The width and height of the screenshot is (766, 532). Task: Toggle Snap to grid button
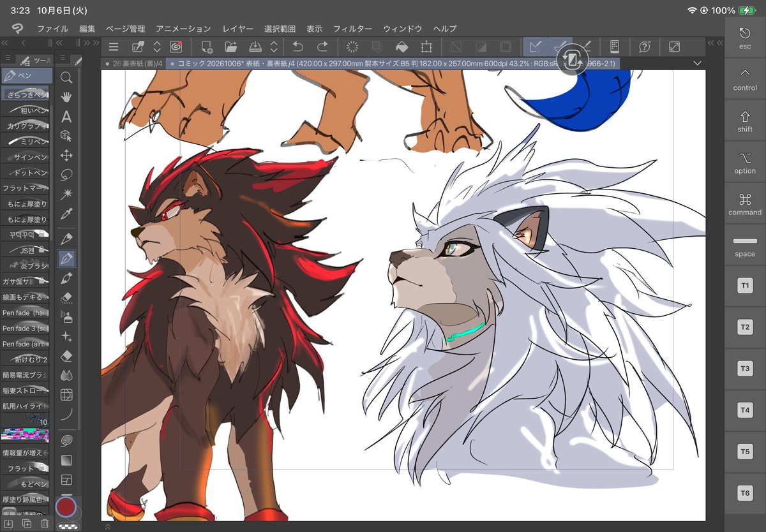click(587, 47)
